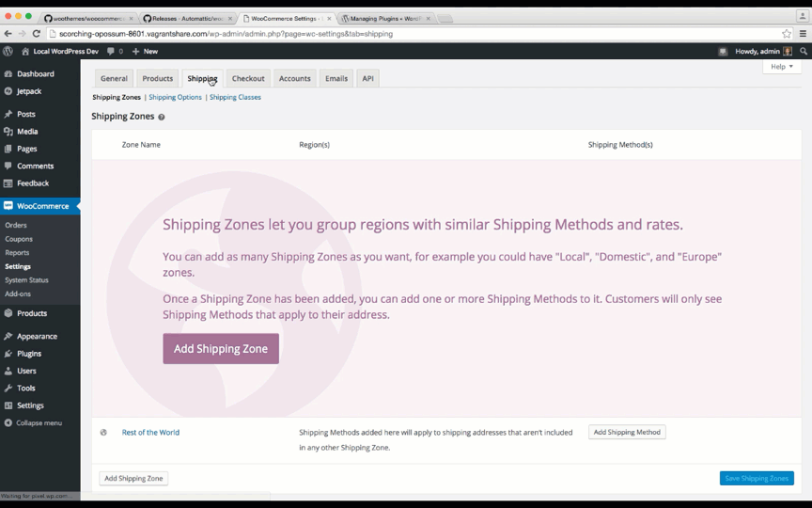
Task: Open the notifications icon in admin bar
Action: (x=723, y=52)
